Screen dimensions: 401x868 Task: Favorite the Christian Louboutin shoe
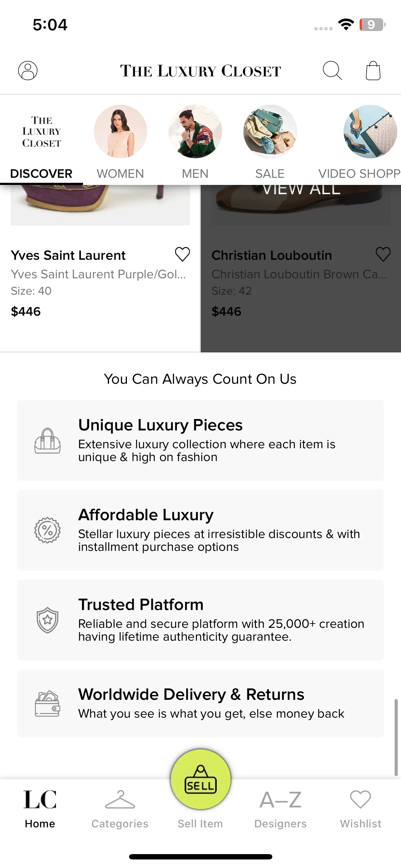pyautogui.click(x=383, y=254)
